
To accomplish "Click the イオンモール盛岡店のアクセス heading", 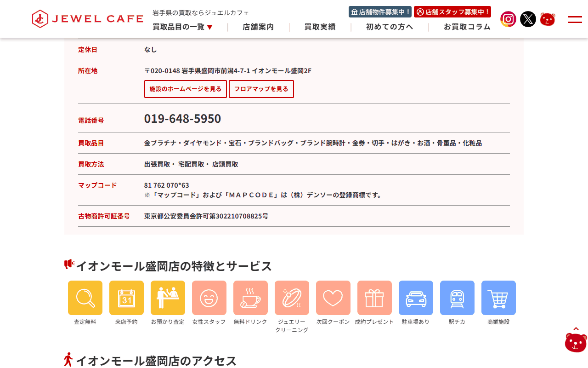I will 156,361.
